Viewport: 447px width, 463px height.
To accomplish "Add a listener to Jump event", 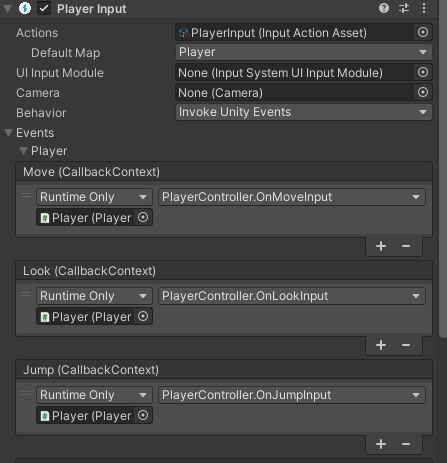I will (x=381, y=444).
